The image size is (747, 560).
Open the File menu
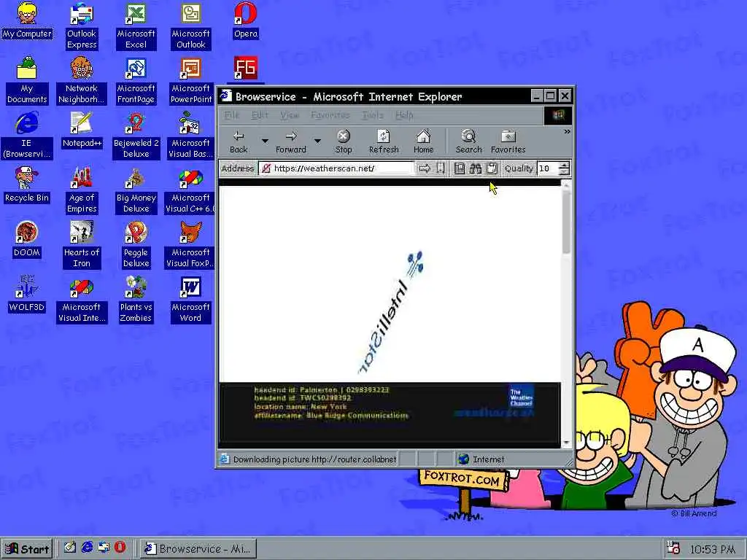231,115
